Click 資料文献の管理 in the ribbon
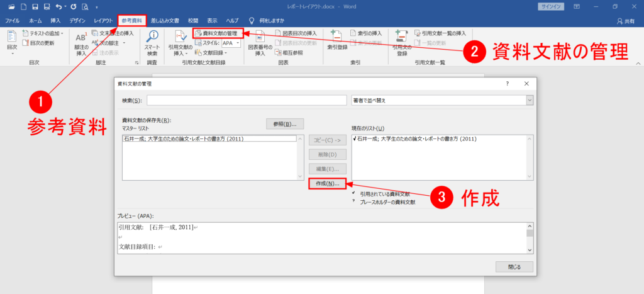644x294 pixels. point(218,33)
